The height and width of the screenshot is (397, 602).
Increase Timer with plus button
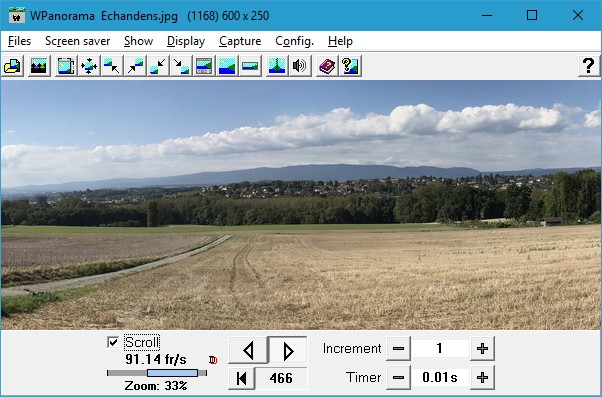[482, 377]
